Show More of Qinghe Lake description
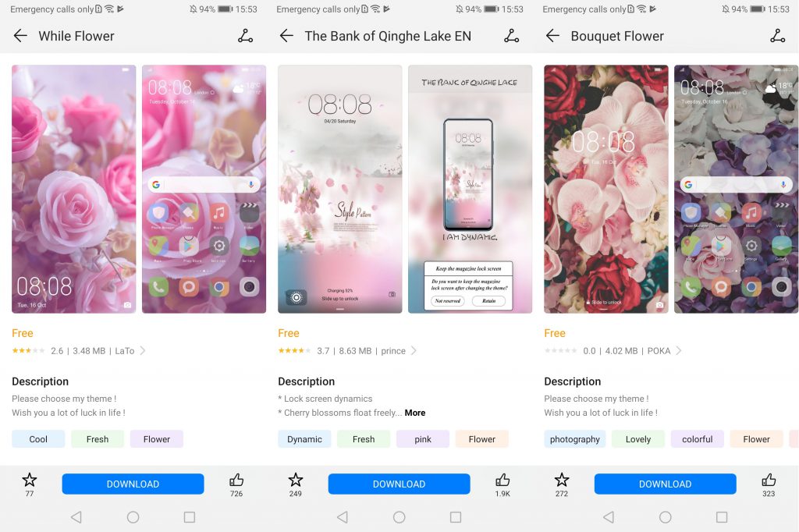Screen dimensions: 799x532 415,413
